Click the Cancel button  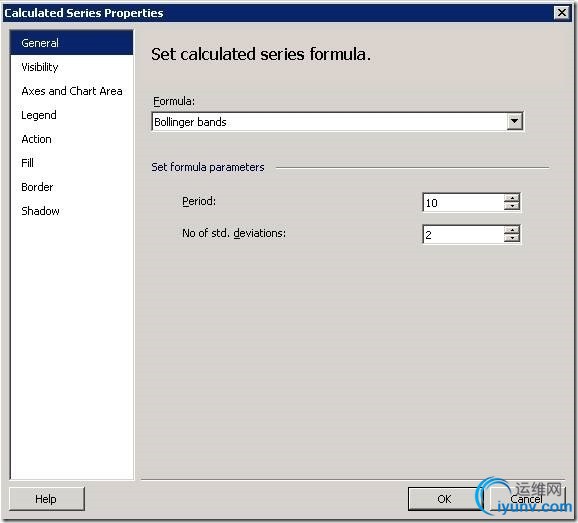click(x=526, y=499)
